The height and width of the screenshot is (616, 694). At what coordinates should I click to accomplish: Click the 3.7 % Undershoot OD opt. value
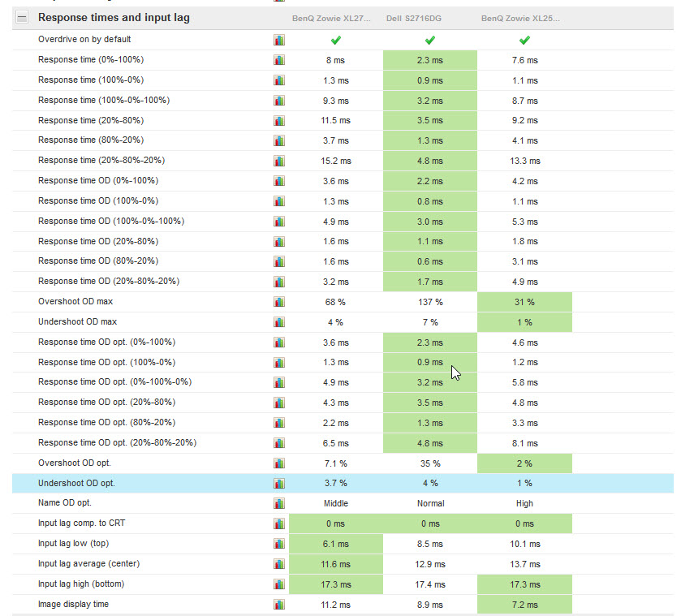pos(335,483)
